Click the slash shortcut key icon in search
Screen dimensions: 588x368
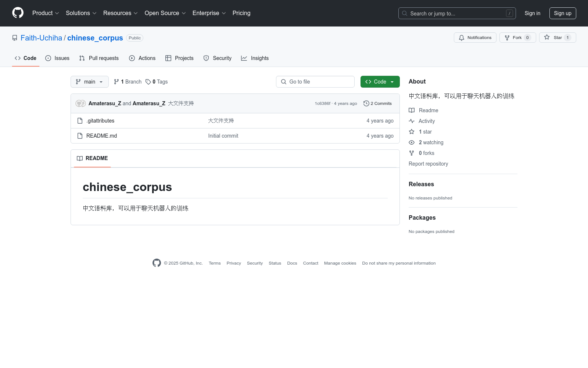click(x=509, y=13)
